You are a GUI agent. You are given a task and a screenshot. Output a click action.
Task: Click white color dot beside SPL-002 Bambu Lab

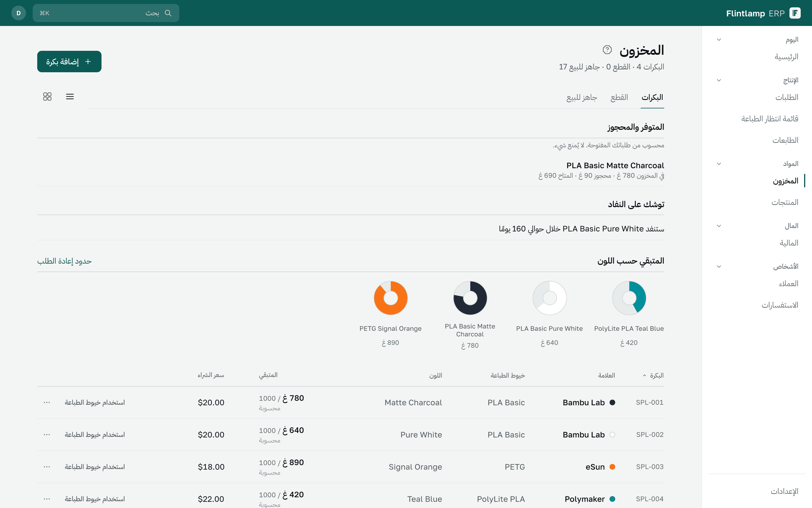coord(612,435)
